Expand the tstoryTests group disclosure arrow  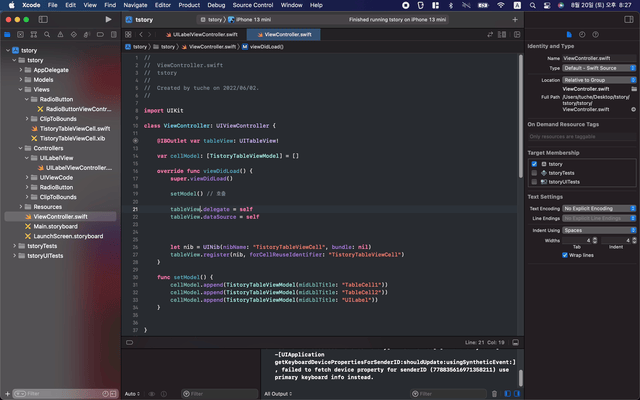[x=14, y=246]
